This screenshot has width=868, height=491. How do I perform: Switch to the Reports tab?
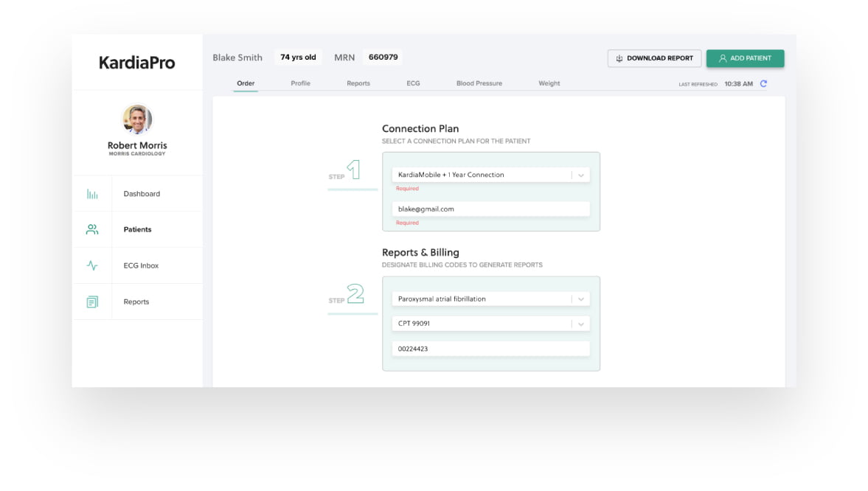(x=358, y=83)
